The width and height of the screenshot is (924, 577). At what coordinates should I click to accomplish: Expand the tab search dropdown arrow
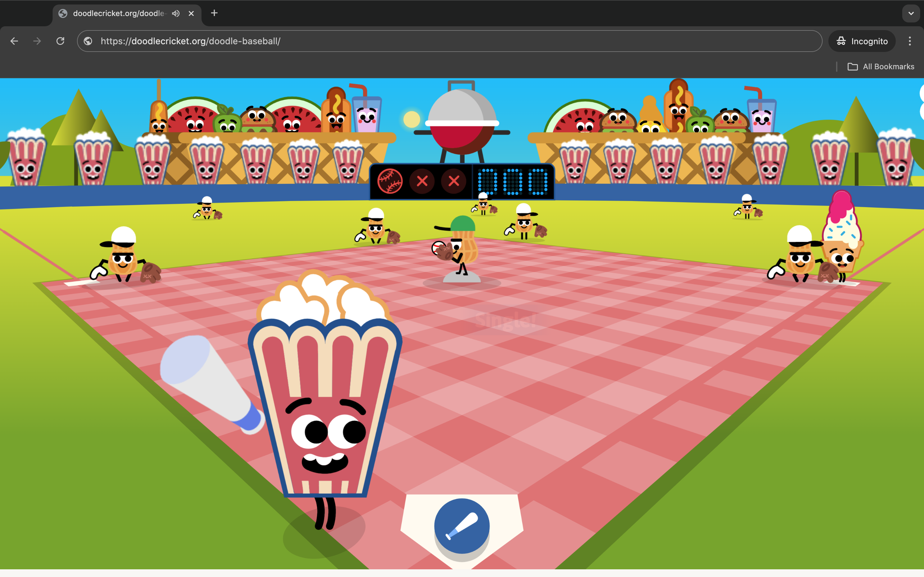pos(911,13)
